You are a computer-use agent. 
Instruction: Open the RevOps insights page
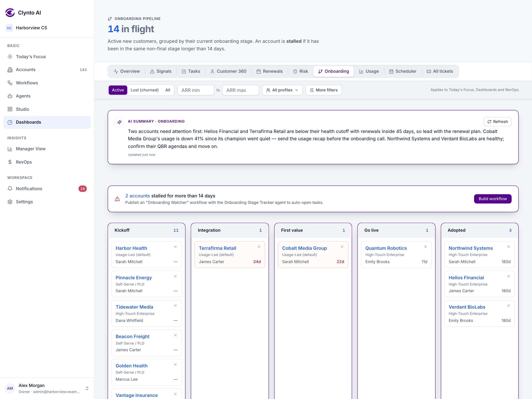(47, 162)
